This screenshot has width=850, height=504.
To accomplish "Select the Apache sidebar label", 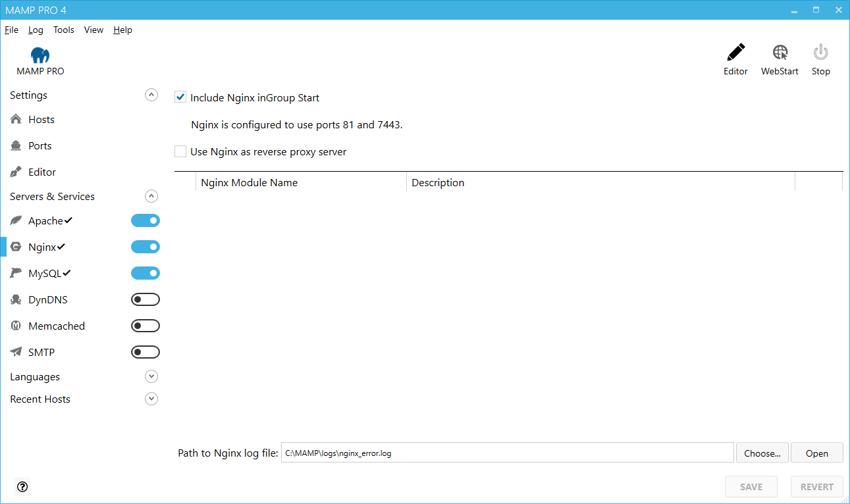I will click(46, 220).
